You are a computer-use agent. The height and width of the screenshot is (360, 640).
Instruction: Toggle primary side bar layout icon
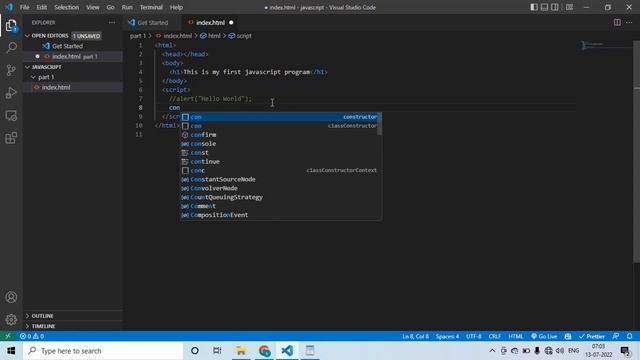pyautogui.click(x=534, y=7)
